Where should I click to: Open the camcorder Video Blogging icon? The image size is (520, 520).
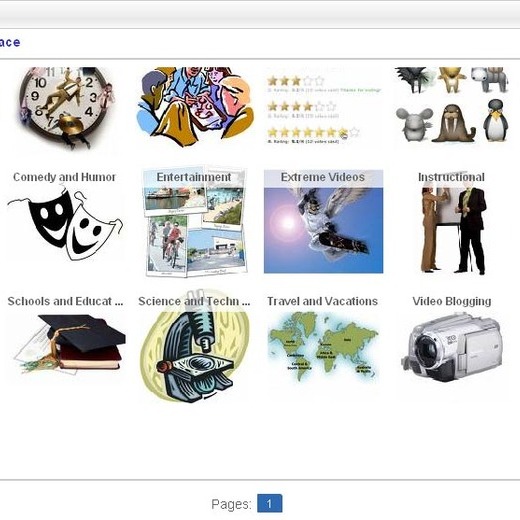(x=452, y=347)
